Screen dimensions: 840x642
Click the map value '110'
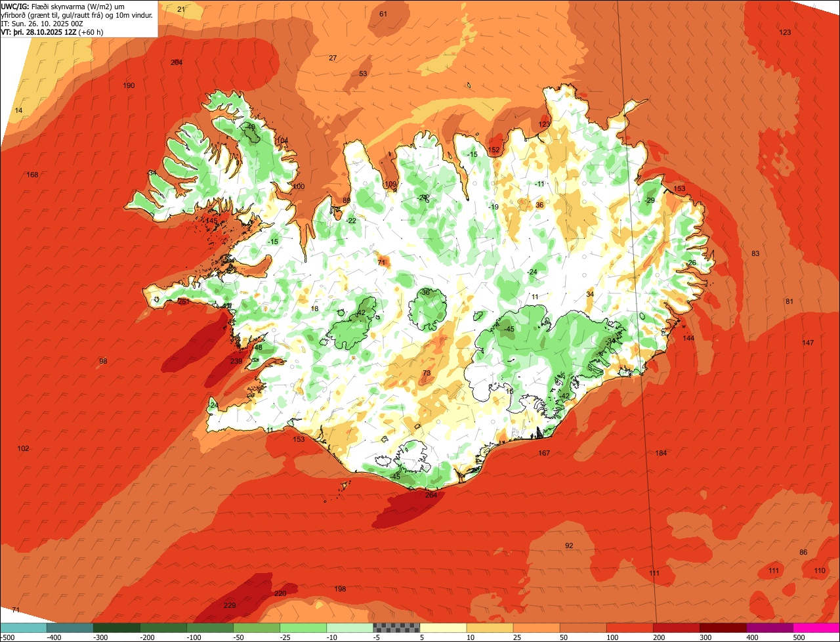[x=820, y=570]
